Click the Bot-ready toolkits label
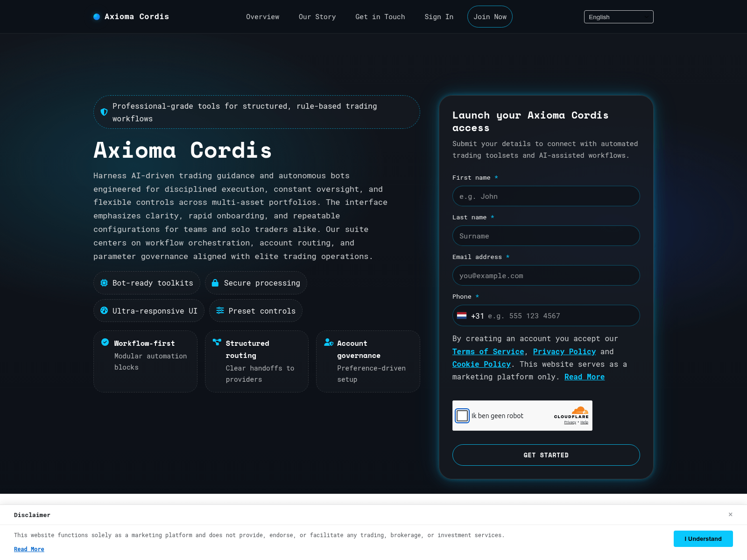Image resolution: width=747 pixels, height=560 pixels. coord(153,283)
